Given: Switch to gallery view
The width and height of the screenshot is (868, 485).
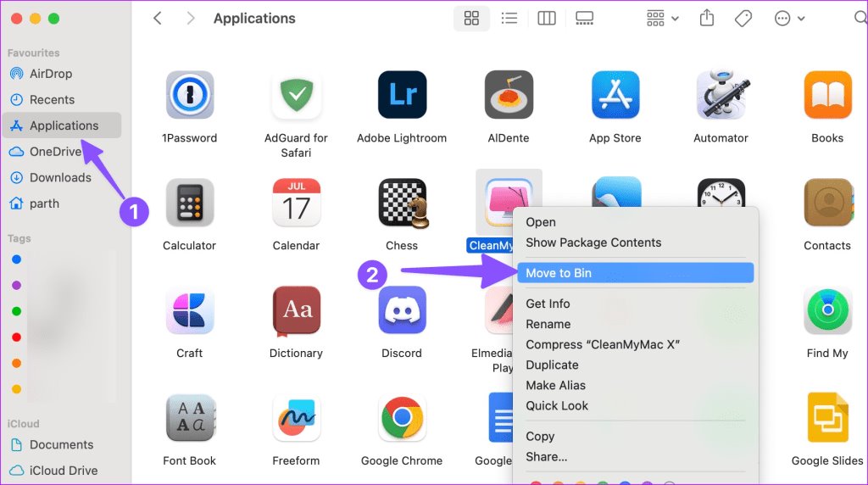Looking at the screenshot, I should click(x=584, y=19).
